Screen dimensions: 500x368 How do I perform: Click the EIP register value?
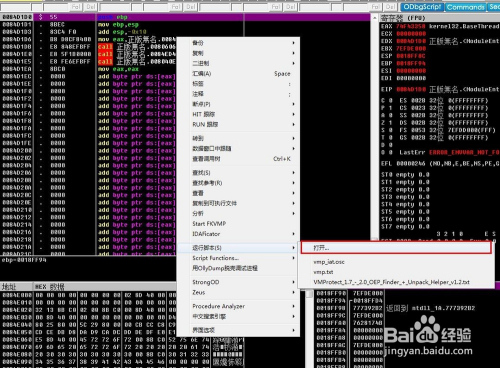pos(411,89)
